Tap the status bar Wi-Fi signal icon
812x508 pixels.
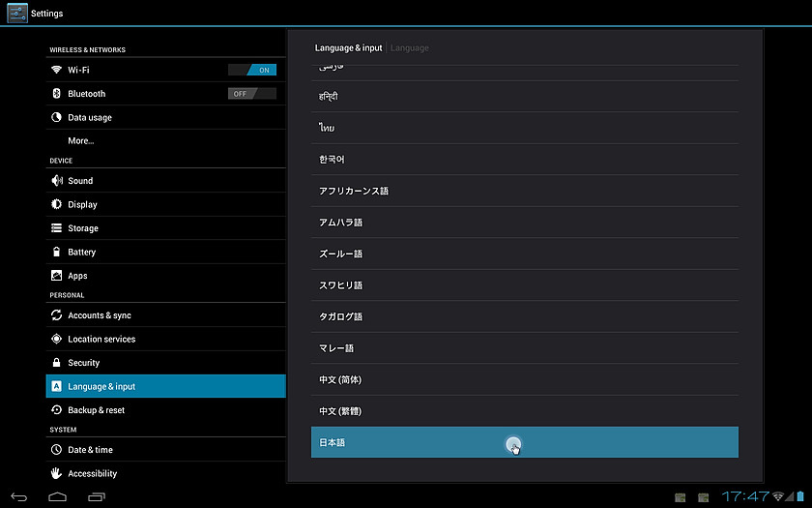click(778, 496)
